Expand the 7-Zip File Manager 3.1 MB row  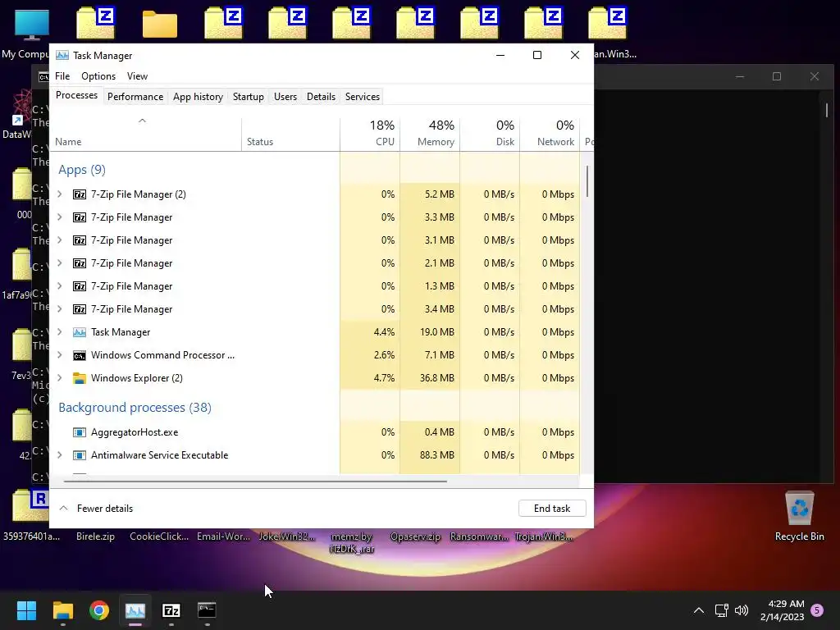[x=60, y=240]
